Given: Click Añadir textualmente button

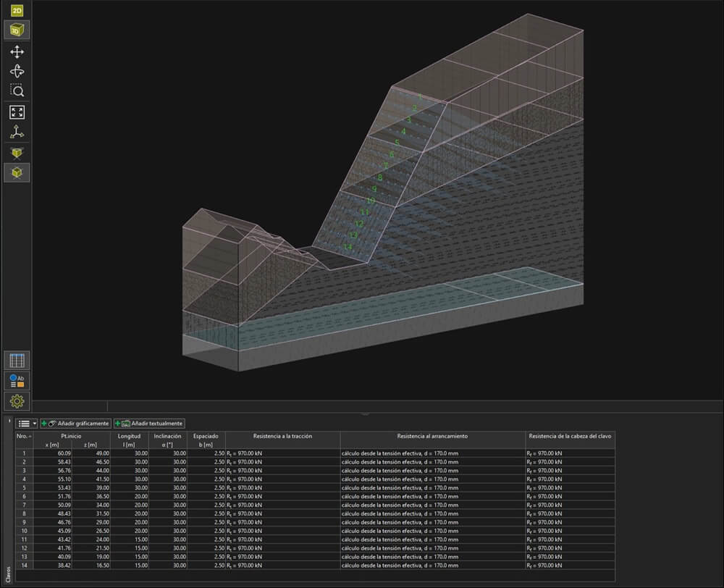Looking at the screenshot, I should click(x=150, y=424).
